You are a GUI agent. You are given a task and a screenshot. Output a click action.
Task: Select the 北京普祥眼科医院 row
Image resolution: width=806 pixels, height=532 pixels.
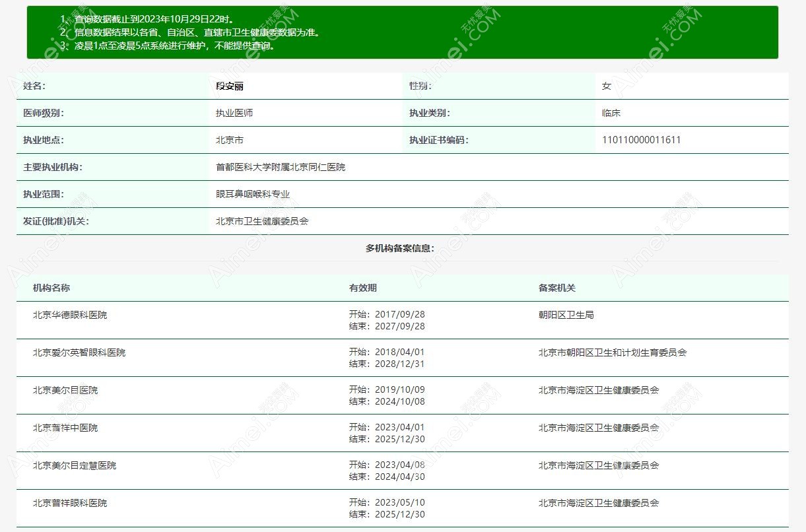(x=403, y=508)
